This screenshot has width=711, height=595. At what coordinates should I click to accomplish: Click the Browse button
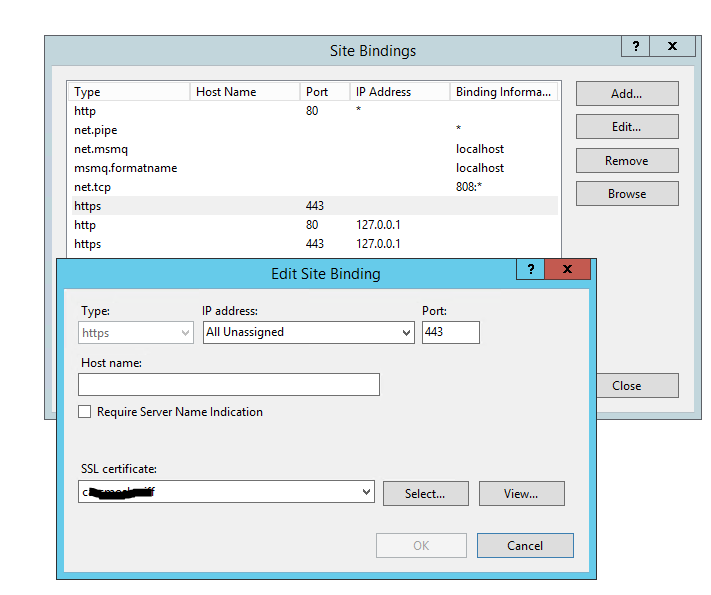click(627, 194)
